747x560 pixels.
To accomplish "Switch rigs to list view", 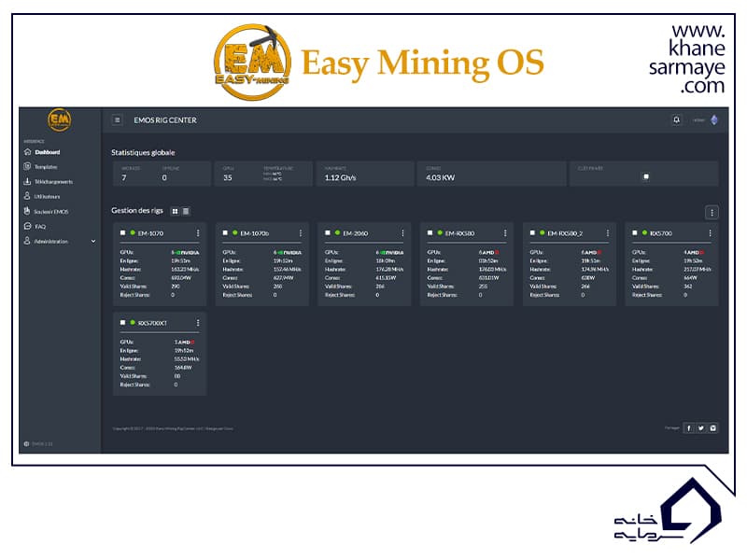I will tap(186, 211).
